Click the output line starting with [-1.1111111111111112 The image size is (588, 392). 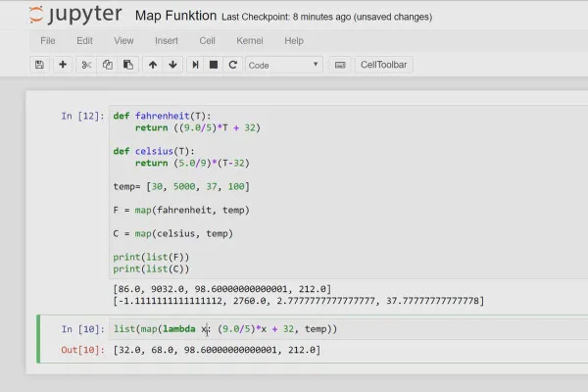point(299,301)
